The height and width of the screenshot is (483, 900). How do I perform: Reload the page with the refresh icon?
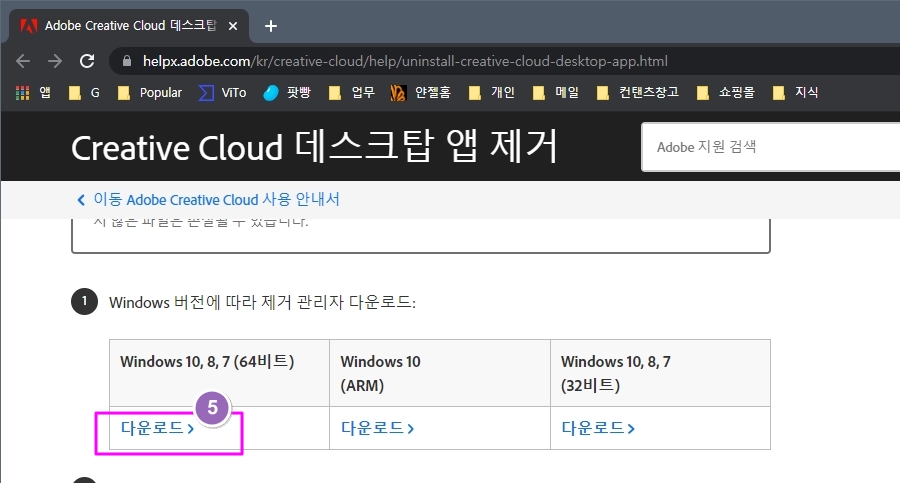[x=87, y=61]
